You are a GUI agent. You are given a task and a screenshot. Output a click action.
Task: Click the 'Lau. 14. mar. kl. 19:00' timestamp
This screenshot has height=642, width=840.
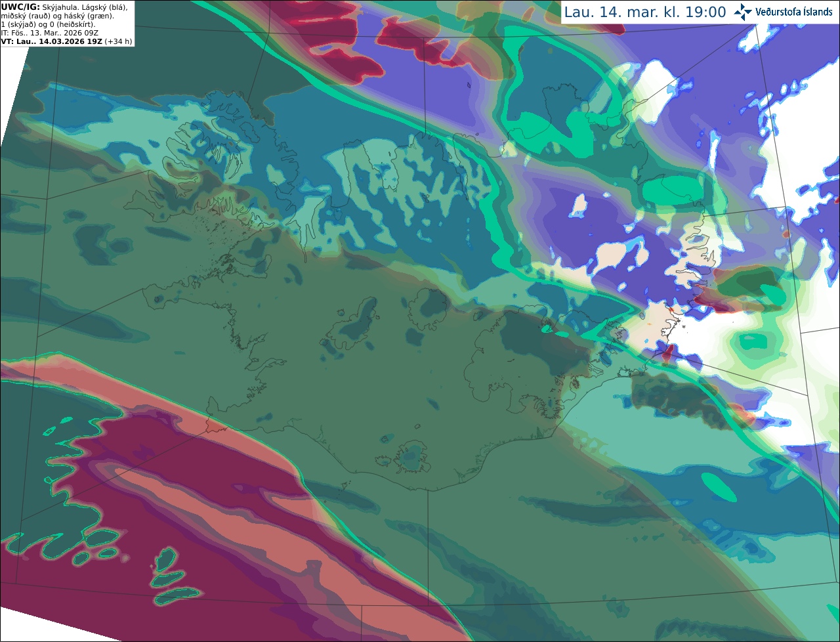coord(645,12)
